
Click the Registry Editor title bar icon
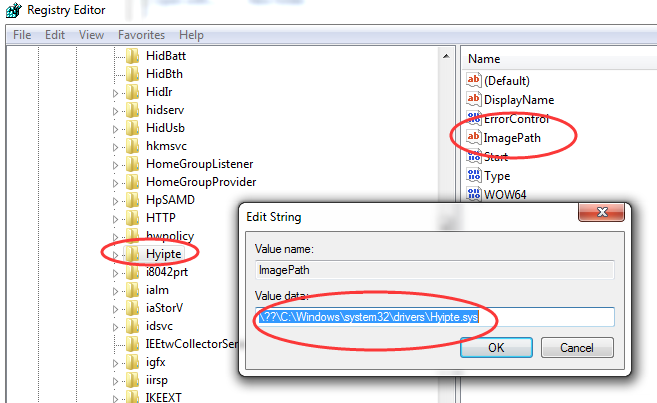point(13,10)
